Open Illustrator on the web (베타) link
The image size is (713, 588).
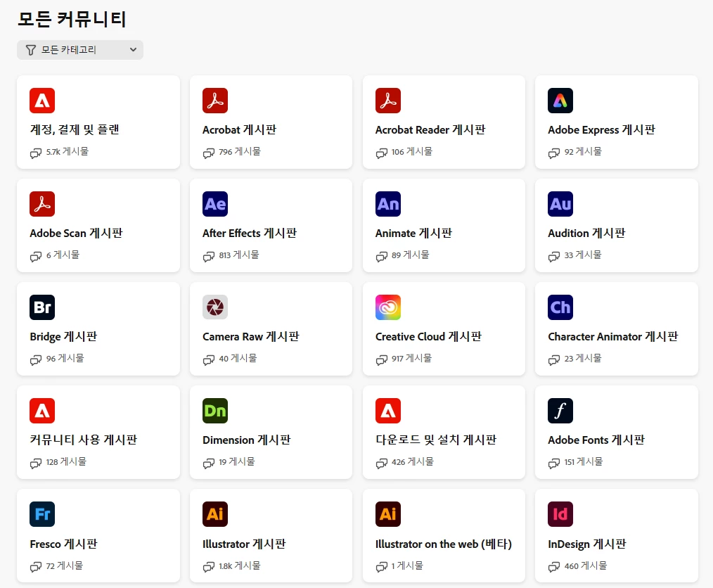[444, 544]
